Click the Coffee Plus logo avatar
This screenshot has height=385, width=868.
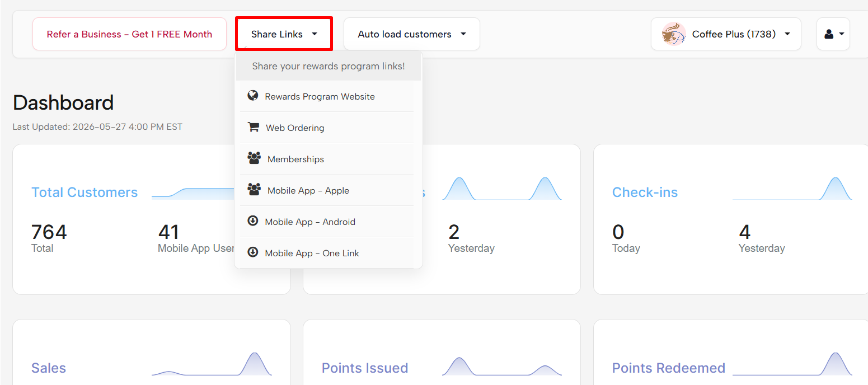coord(674,34)
